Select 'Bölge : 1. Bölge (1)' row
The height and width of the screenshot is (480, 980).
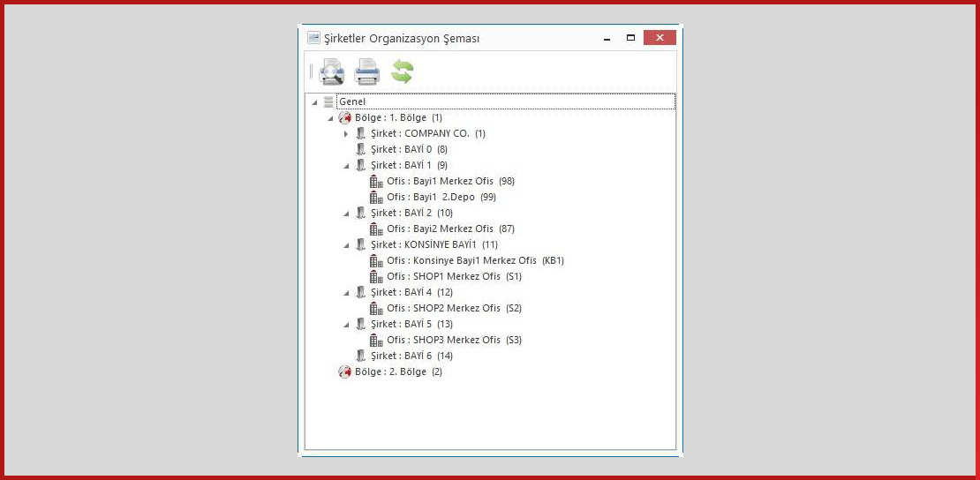click(398, 117)
